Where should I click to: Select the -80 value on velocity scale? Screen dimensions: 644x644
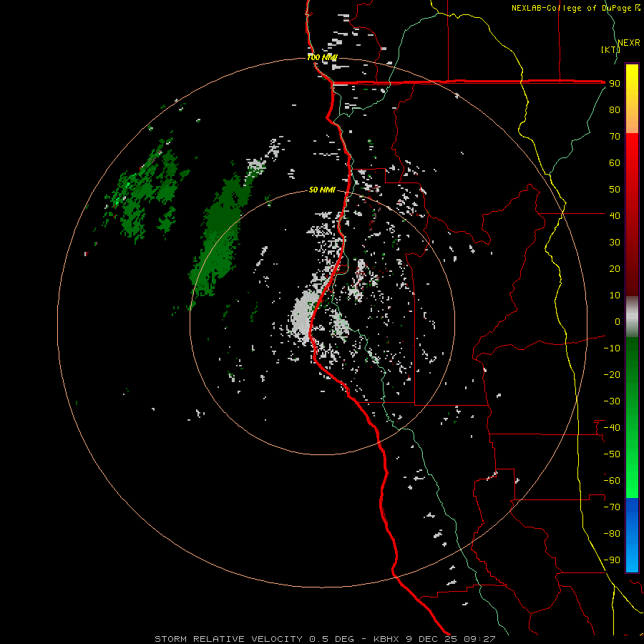coord(612,534)
